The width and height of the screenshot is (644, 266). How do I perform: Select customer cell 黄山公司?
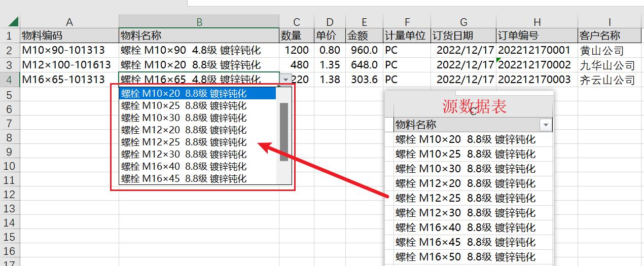pyautogui.click(x=610, y=50)
